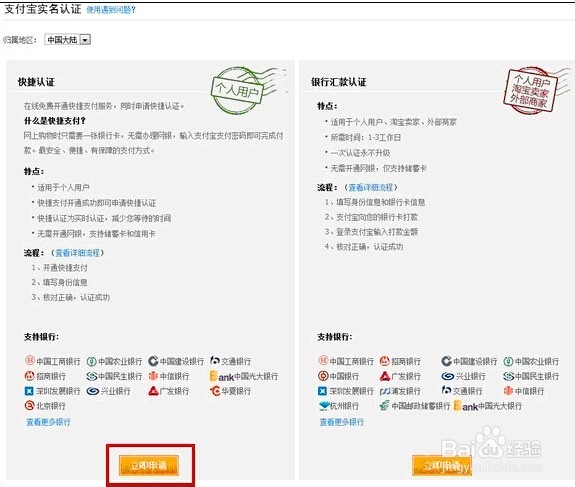Click step text 3、核对正确，认证成功
Viewport: 575px width, 487px height.
[x=70, y=297]
